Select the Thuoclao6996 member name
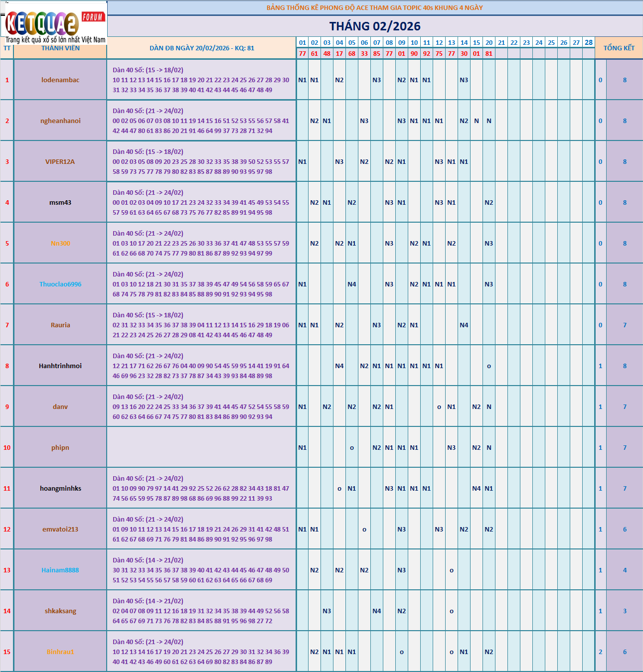 [x=60, y=284]
